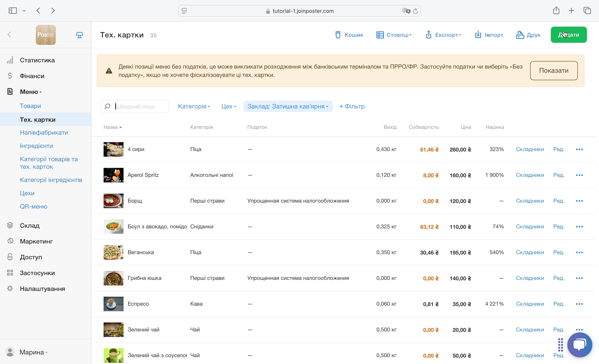Open Складники for Зелений чай row
599x364 pixels.
pos(530,330)
